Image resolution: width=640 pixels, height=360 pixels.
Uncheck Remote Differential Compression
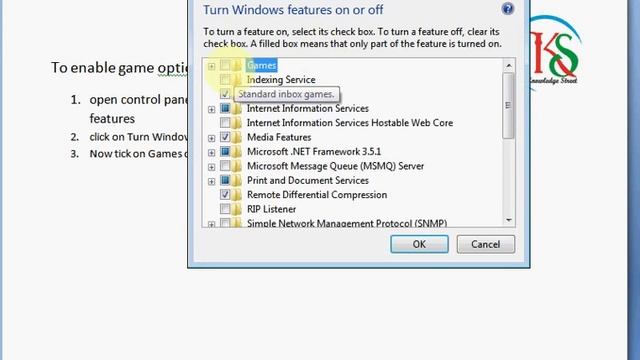click(225, 194)
